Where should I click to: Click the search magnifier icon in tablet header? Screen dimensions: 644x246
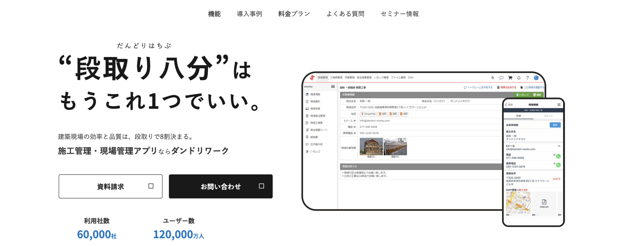click(x=493, y=78)
